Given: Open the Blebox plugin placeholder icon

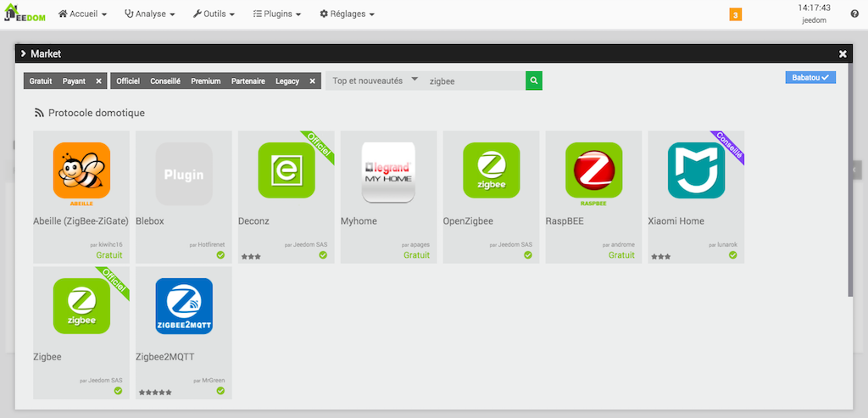Looking at the screenshot, I should [x=184, y=174].
